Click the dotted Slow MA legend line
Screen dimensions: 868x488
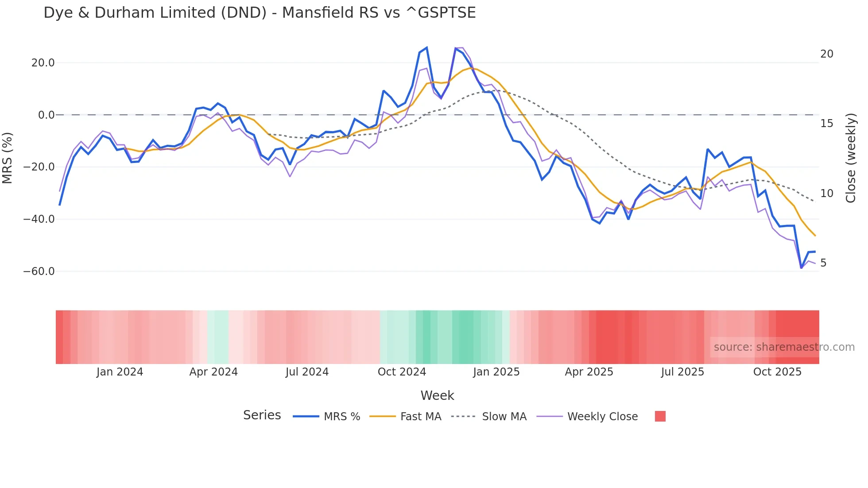tap(463, 417)
